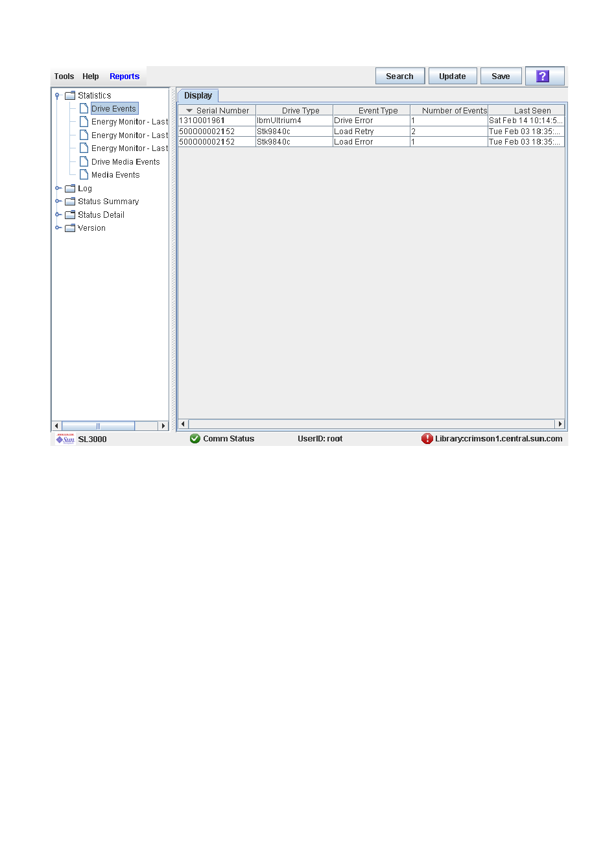616x842 pixels.
Task: Click the UserID: root status text
Action: pyautogui.click(x=320, y=439)
